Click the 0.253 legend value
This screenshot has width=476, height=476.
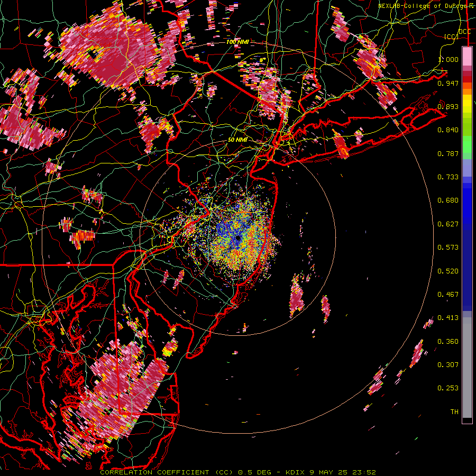click(x=448, y=388)
